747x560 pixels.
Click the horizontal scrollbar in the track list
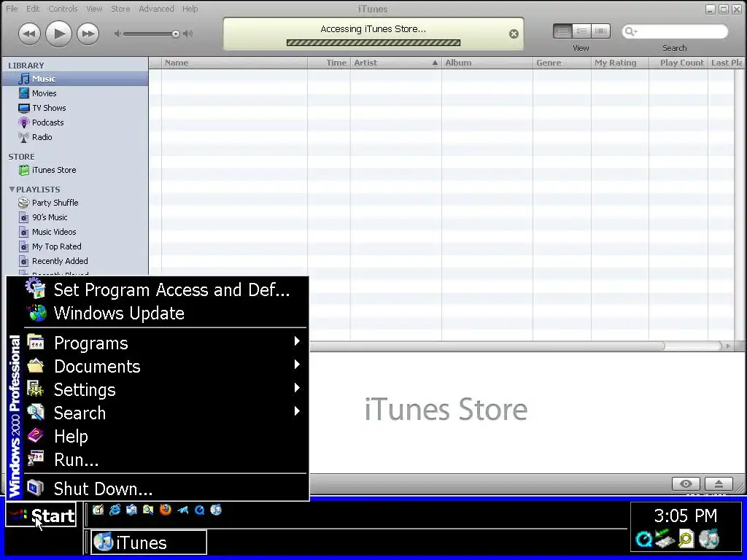(x=487, y=346)
